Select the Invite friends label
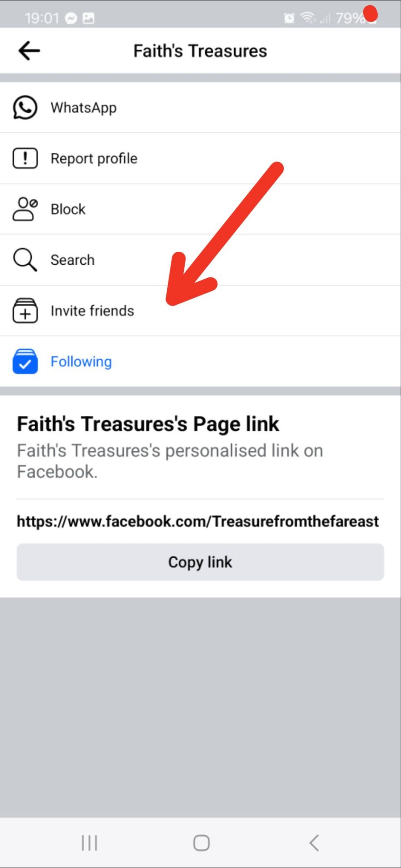Viewport: 401px width, 868px height. pos(92,311)
